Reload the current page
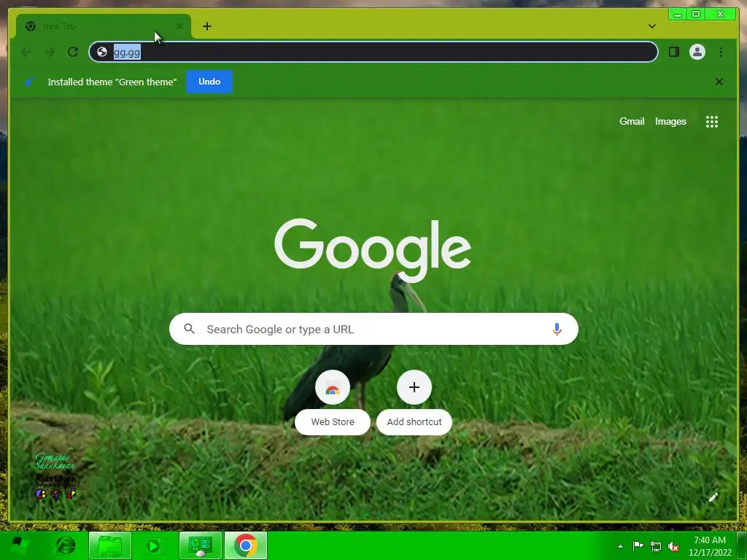 pos(73,52)
